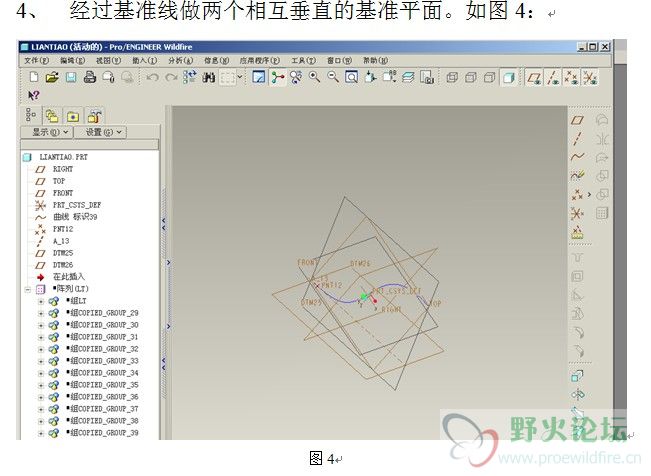651x476 pixels.
Task: Open the 视图 menu
Action: tap(109, 61)
